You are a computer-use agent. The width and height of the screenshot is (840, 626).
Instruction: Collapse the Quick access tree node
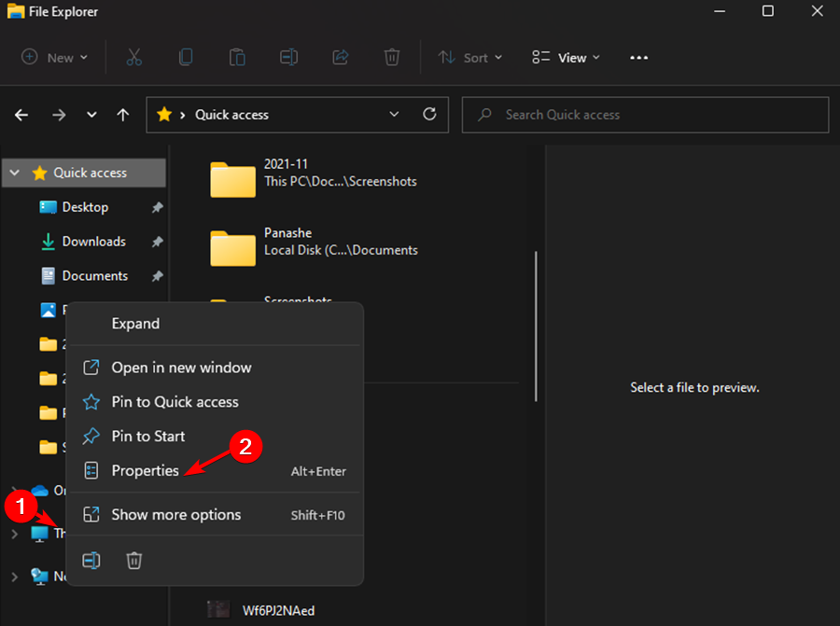click(x=14, y=173)
